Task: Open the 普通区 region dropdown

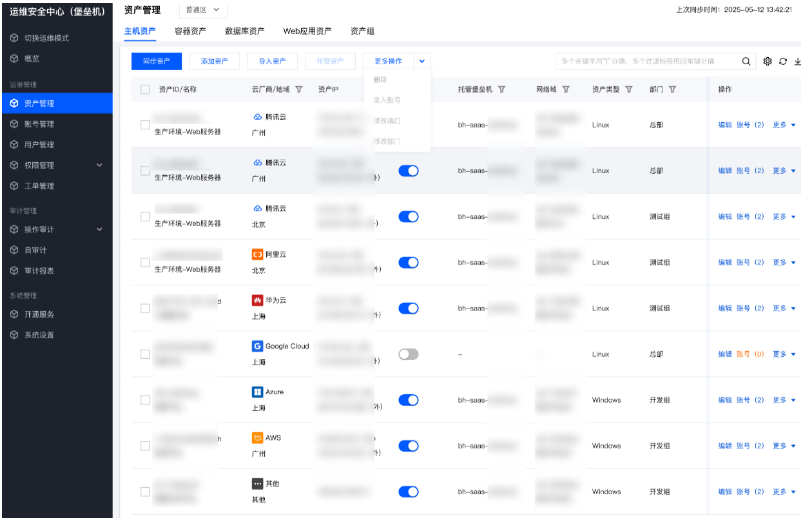Action: click(205, 10)
